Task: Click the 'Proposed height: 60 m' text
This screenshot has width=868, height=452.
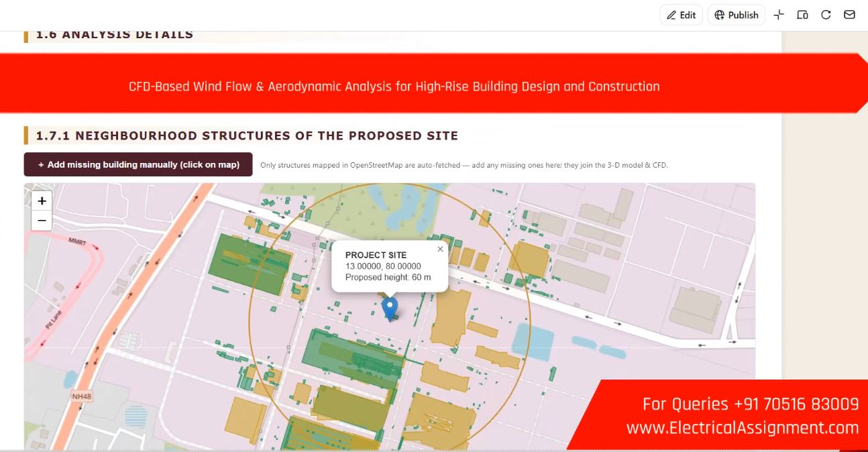Action: point(388,277)
